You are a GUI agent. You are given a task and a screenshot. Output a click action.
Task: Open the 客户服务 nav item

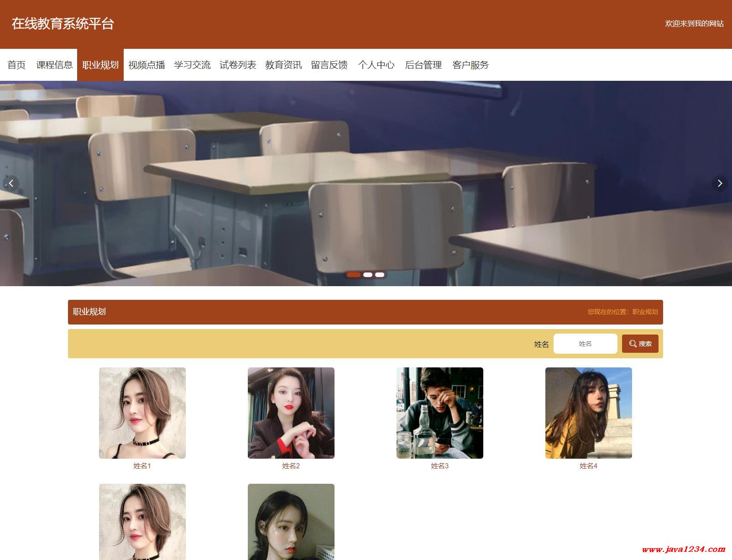[471, 65]
